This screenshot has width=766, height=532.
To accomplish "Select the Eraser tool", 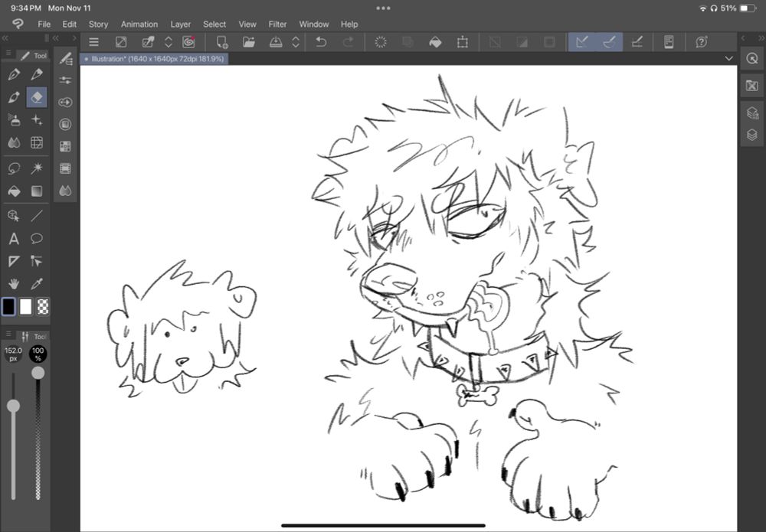I will click(37, 97).
